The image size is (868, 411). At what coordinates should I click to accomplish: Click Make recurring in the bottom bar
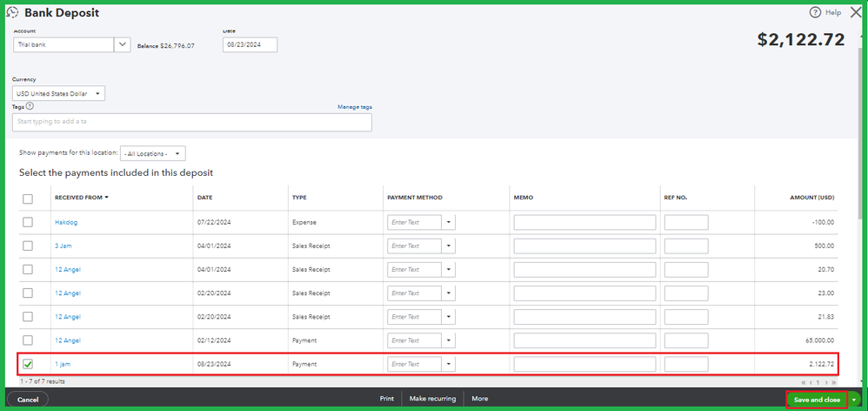[x=432, y=398]
